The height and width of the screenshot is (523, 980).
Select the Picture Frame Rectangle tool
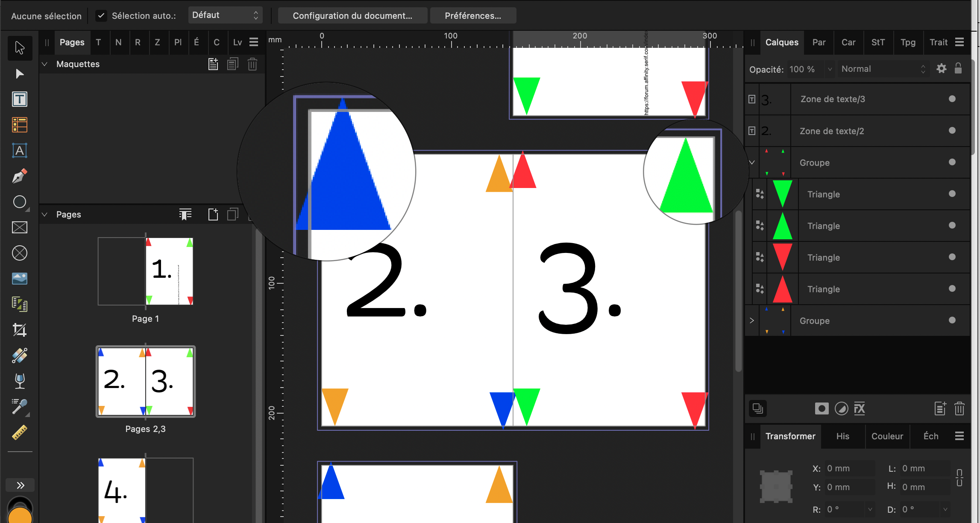20,227
